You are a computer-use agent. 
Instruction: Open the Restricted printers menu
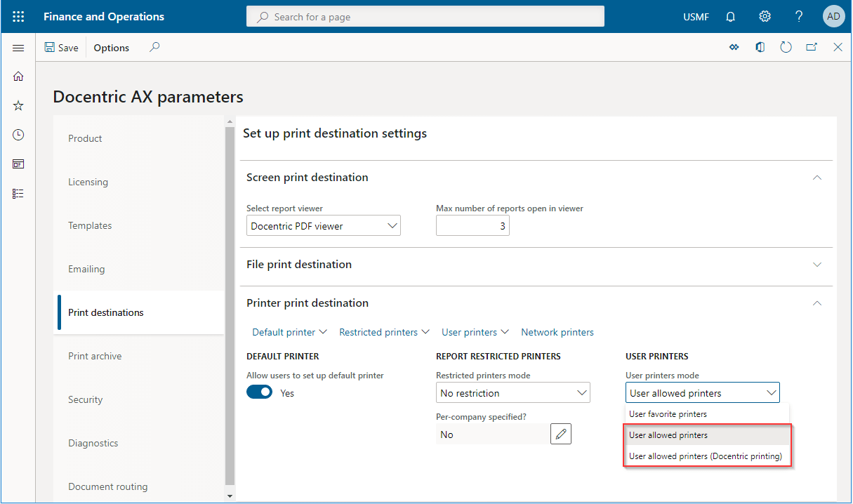pyautogui.click(x=384, y=332)
